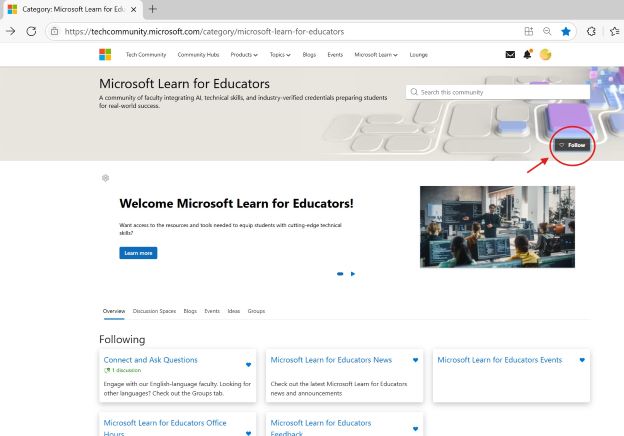Image resolution: width=624 pixels, height=436 pixels.
Task: Open Microsoft Learn for Educators News link
Action: point(331,360)
